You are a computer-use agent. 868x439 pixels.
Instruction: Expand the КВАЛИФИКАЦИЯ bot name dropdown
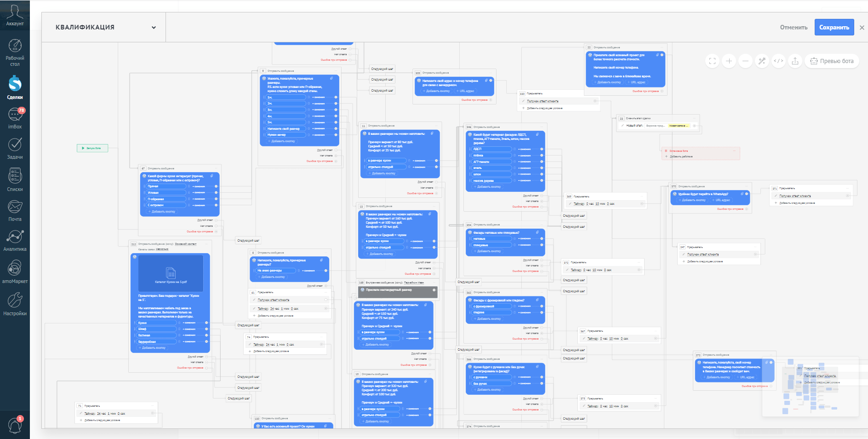(x=154, y=28)
